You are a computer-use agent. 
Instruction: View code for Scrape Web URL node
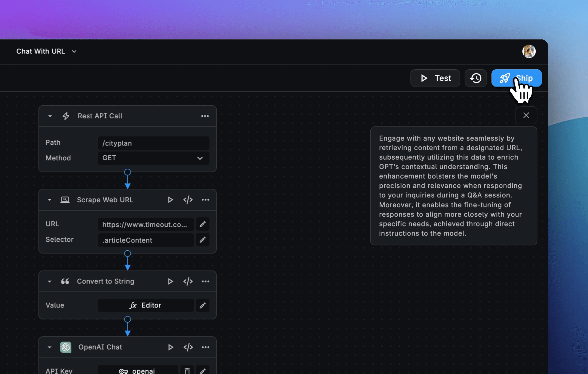(188, 200)
